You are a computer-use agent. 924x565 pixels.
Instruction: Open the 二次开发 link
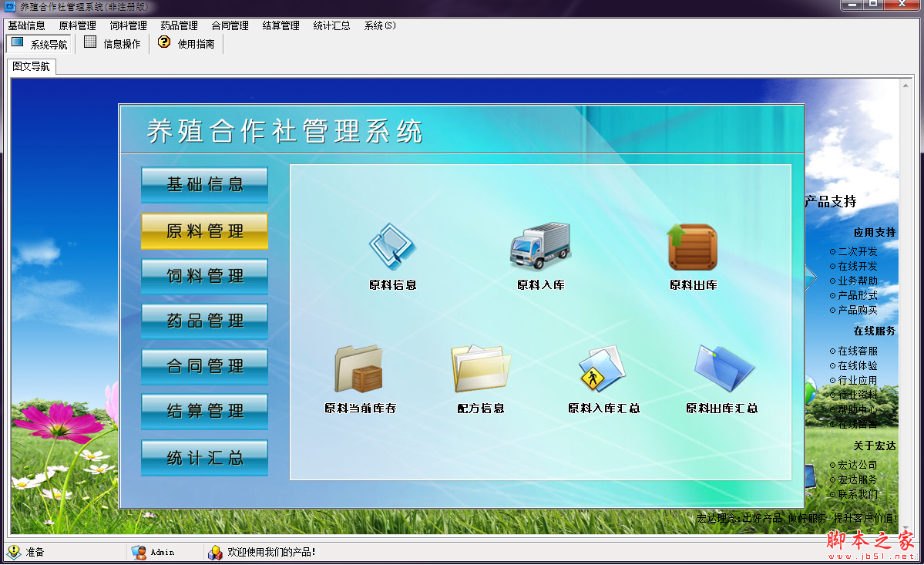[858, 251]
